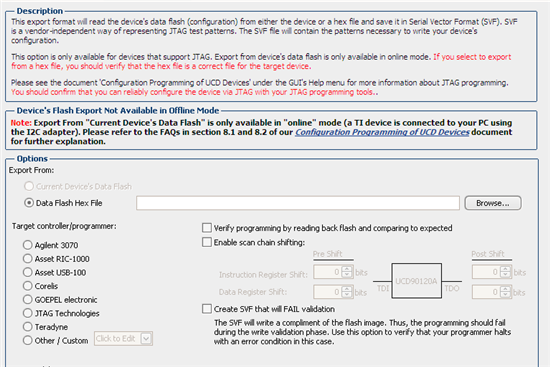Decrease Post Shift Instruction Register bits

(x=505, y=275)
